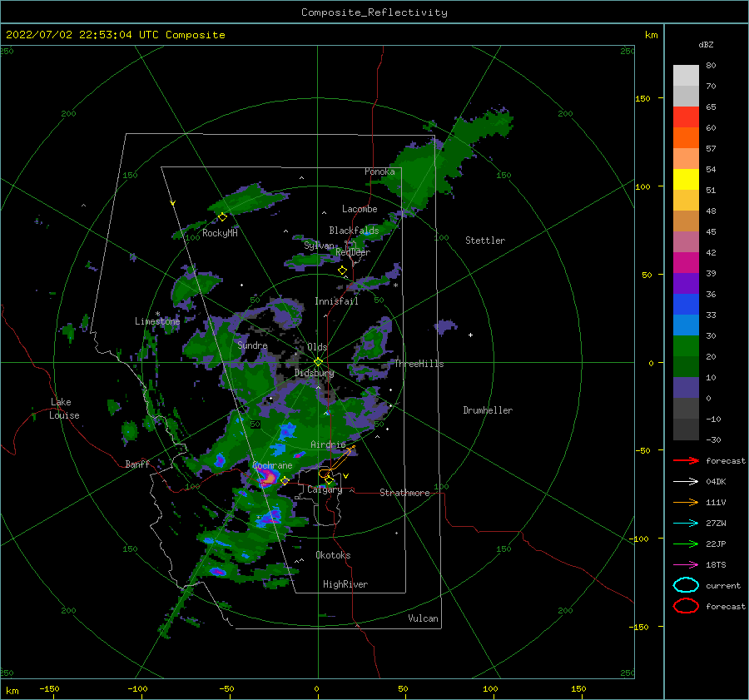Click the magenta 18TS arrow legend icon

pos(686,565)
